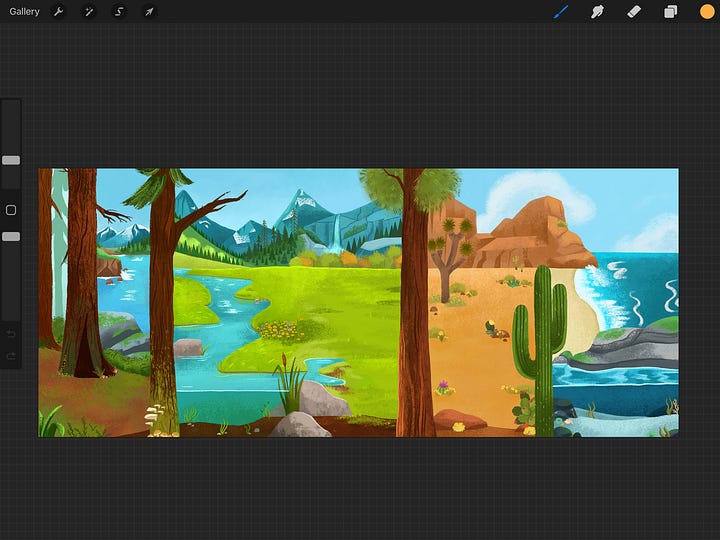The height and width of the screenshot is (540, 720).
Task: Redo the action in sidebar
Action: (x=11, y=356)
